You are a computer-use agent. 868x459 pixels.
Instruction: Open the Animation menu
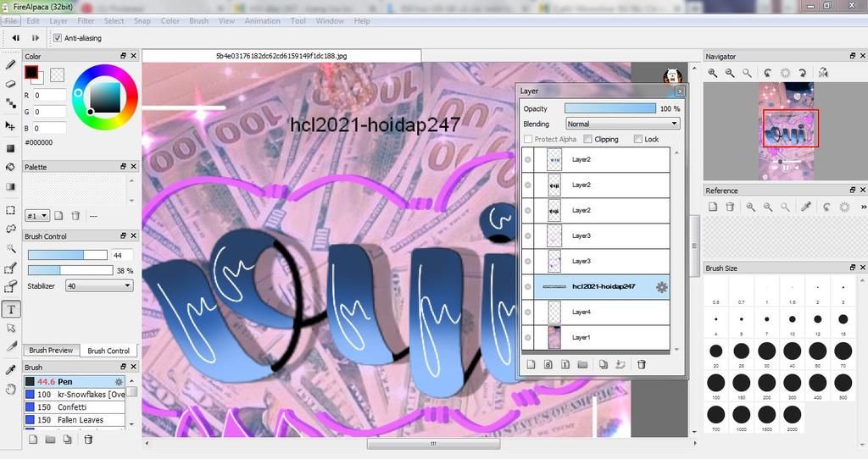(x=263, y=21)
